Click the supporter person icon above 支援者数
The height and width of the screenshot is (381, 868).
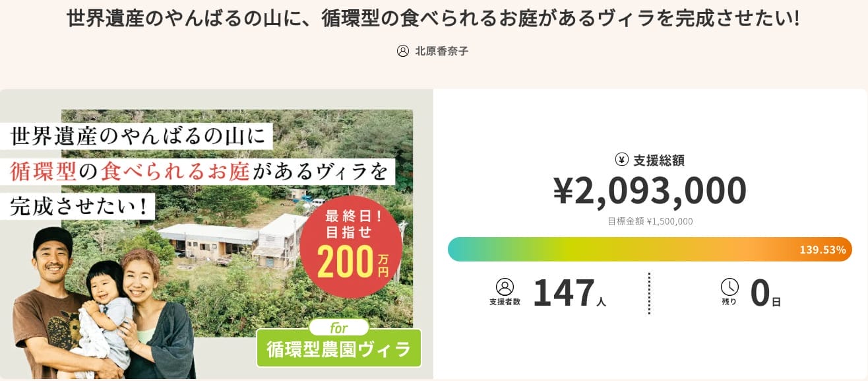click(505, 287)
